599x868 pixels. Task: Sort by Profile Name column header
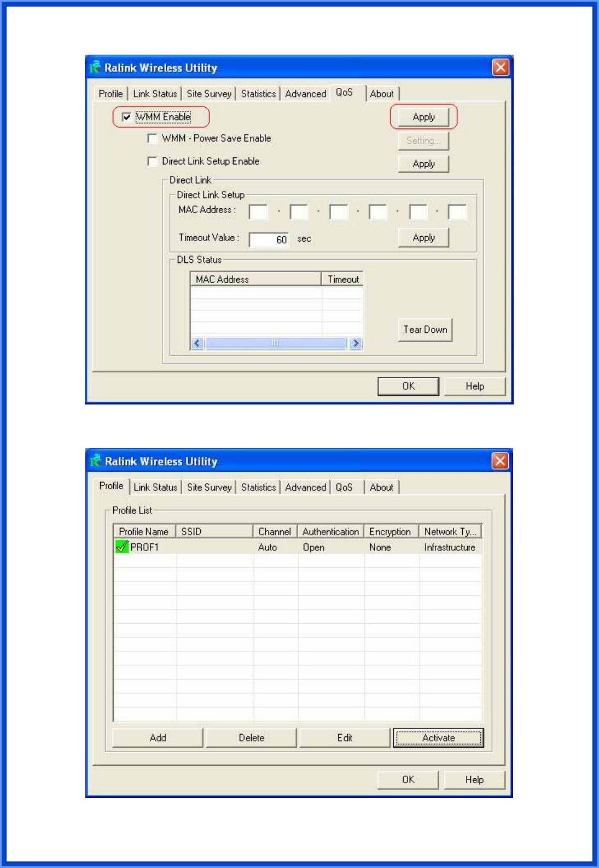(x=144, y=531)
